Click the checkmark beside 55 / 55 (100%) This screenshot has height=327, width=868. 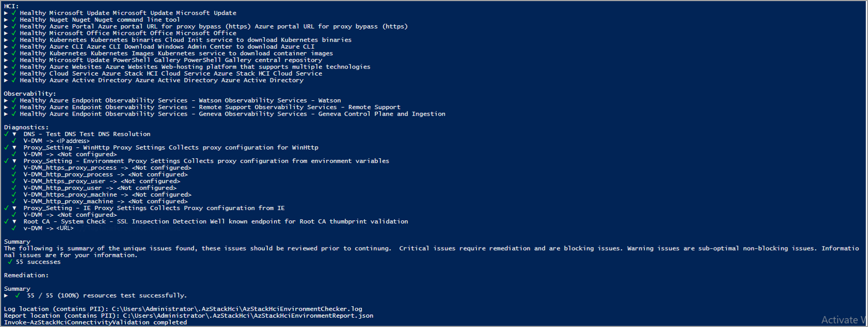pos(18,295)
